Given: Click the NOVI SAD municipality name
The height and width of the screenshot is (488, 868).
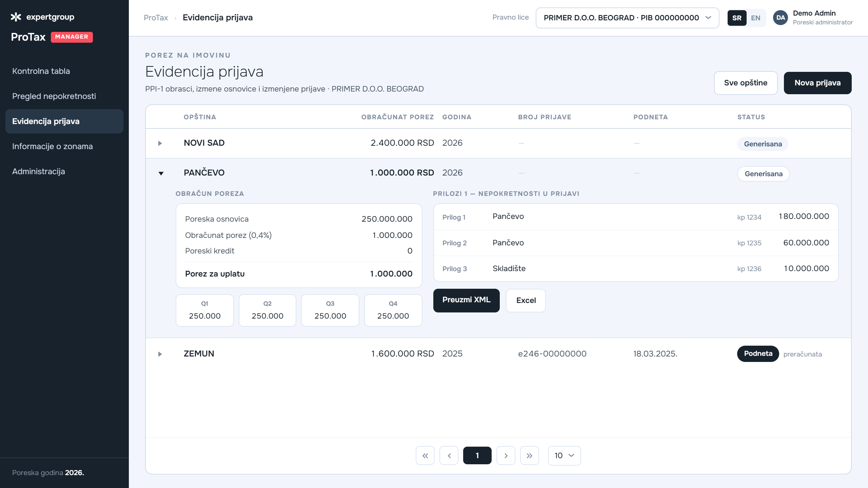Looking at the screenshot, I should pyautogui.click(x=204, y=143).
